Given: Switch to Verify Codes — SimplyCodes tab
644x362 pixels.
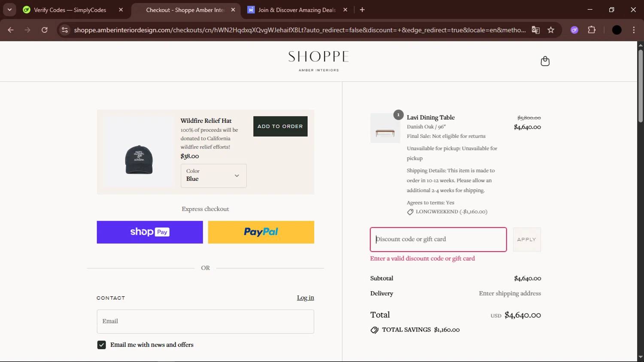Looking at the screenshot, I should point(70,10).
